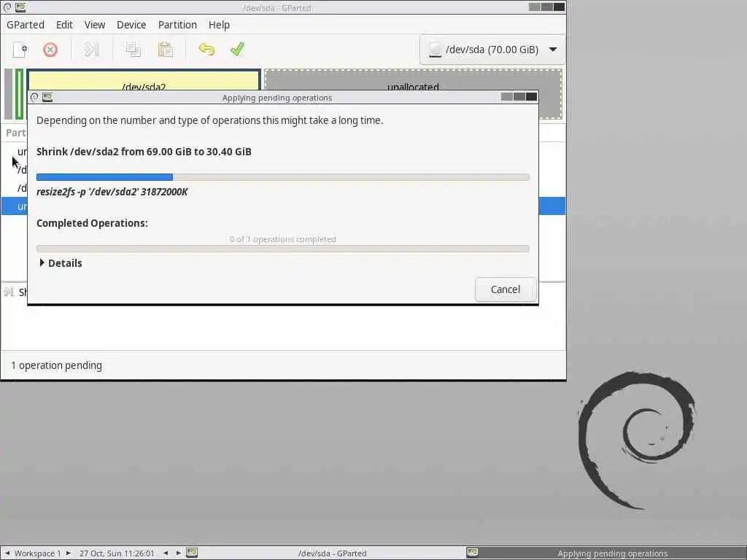
Task: Switch to previous workspace with taskbar left arrow
Action: tap(7, 553)
